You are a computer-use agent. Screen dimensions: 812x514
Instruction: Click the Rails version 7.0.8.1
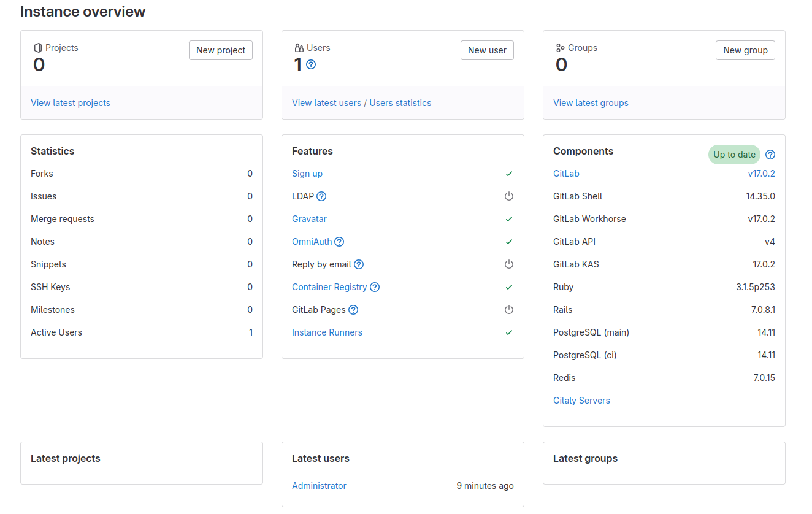point(763,310)
